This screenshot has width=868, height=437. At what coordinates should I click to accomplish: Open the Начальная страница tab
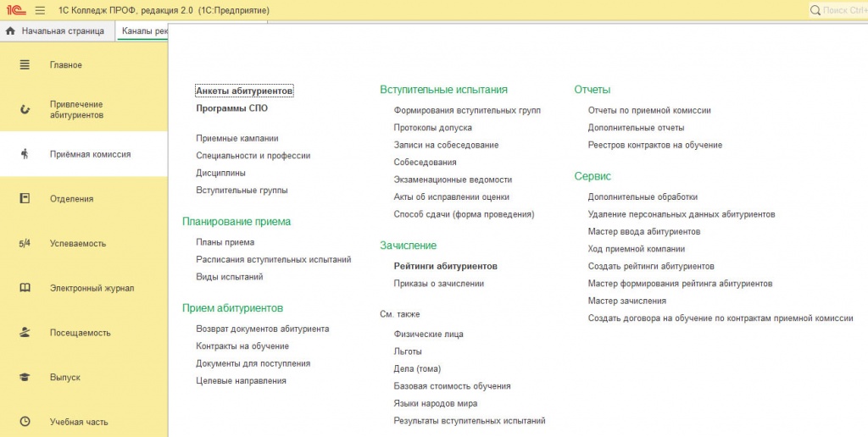[x=57, y=31]
